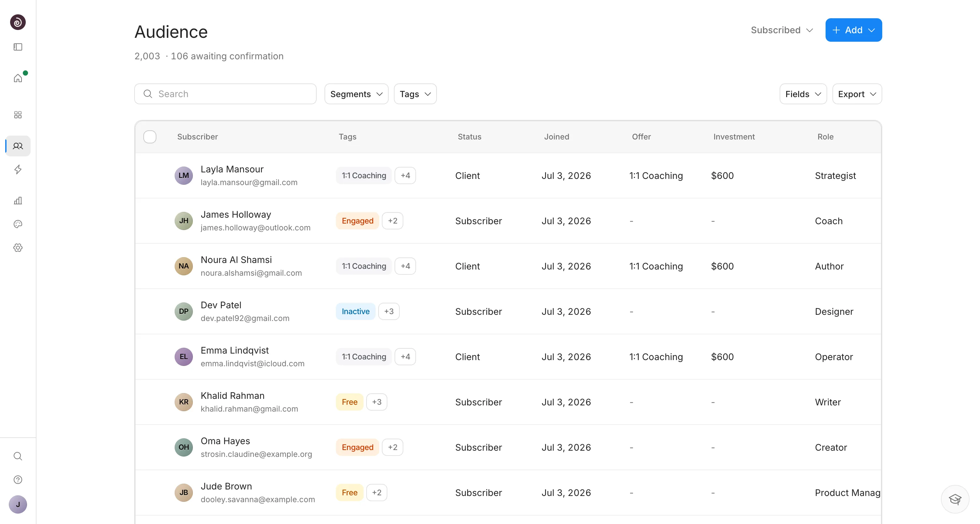The width and height of the screenshot is (980, 524).
Task: Click Emma Lindqvist's $600 investment value
Action: (x=722, y=357)
